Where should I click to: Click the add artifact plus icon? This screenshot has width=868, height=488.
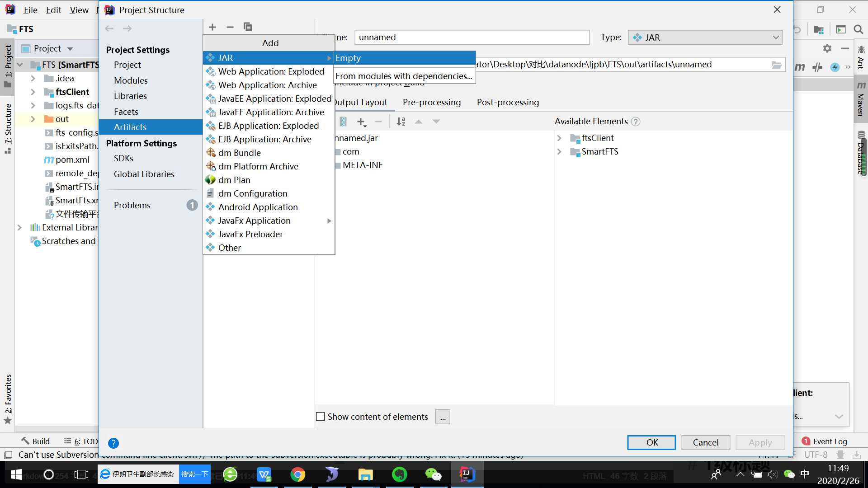212,27
